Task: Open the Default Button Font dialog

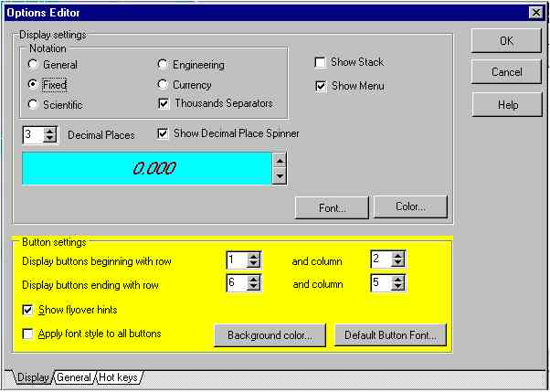Action: click(x=390, y=335)
